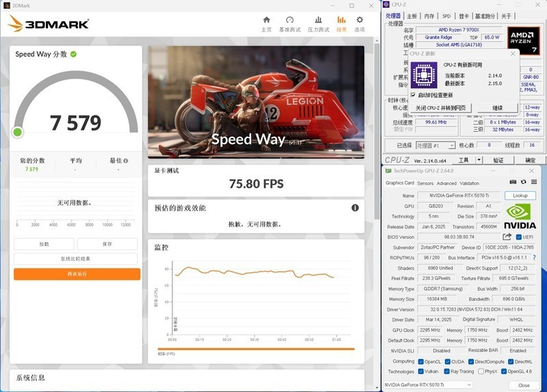Toggle the OpenCL checkbox
The width and height of the screenshot is (547, 392).
coord(421,362)
